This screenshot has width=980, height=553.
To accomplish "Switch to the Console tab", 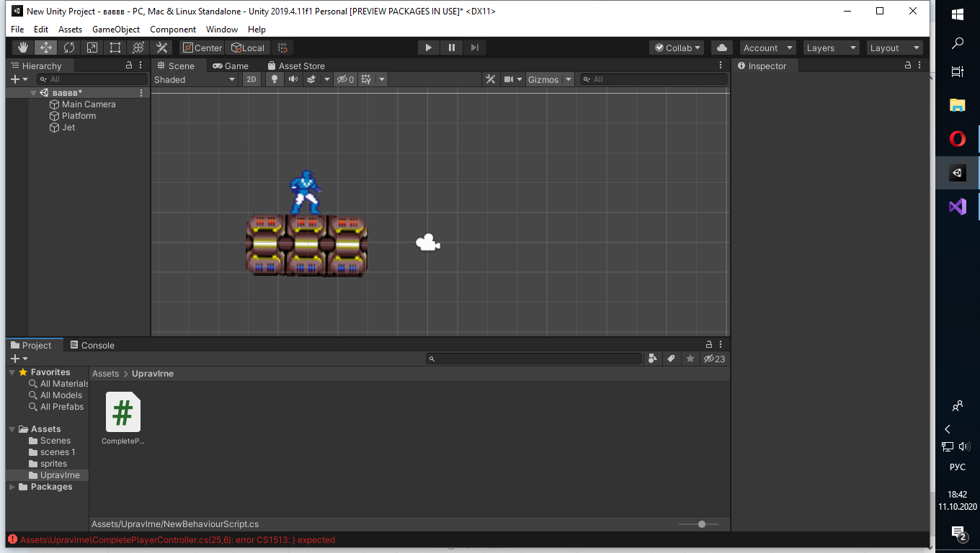I will click(x=92, y=345).
